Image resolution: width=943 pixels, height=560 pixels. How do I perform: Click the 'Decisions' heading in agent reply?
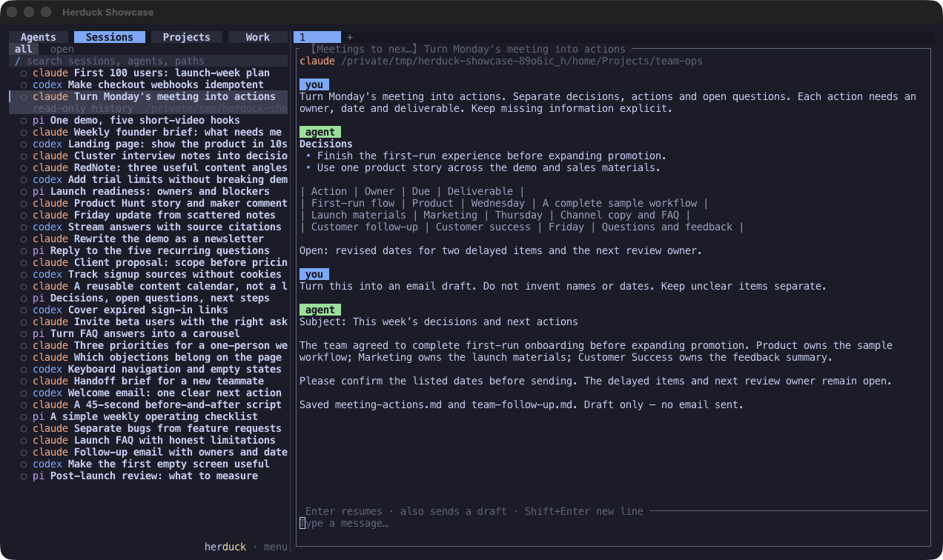[326, 144]
